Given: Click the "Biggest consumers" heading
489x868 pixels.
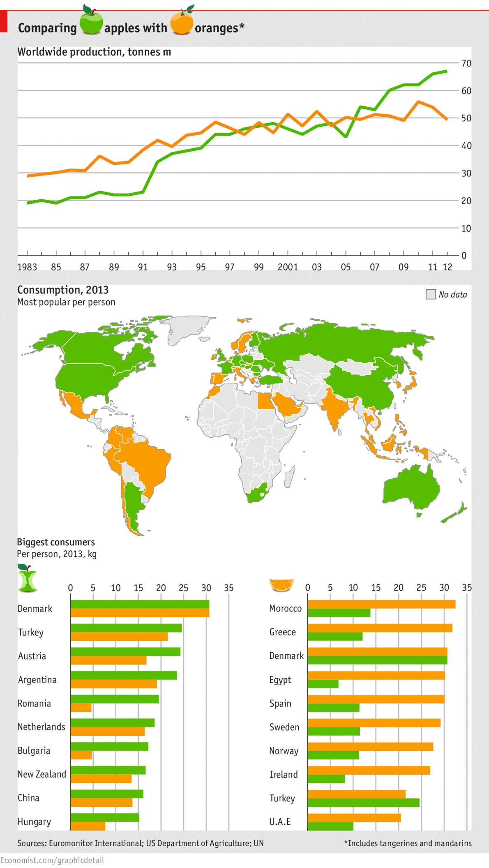Looking at the screenshot, I should (56, 542).
